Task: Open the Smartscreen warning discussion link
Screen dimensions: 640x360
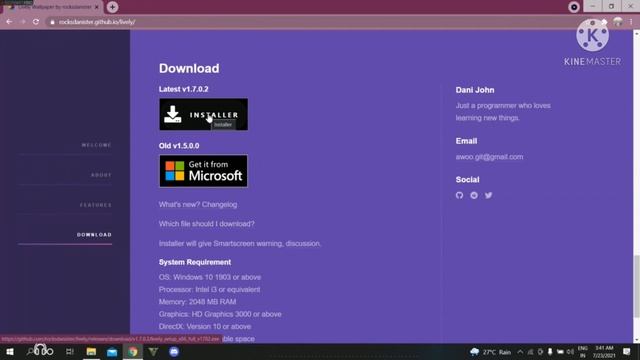Action: (x=303, y=243)
